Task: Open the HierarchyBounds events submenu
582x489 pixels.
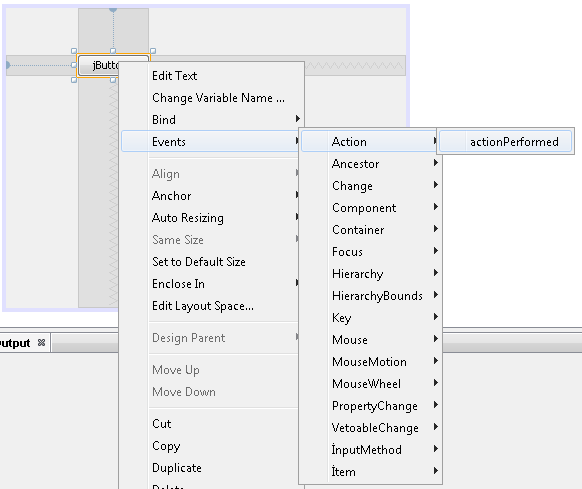Action: 370,296
